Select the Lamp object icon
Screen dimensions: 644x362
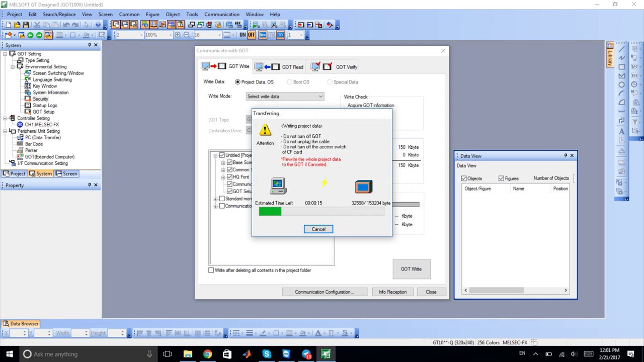(x=634, y=58)
